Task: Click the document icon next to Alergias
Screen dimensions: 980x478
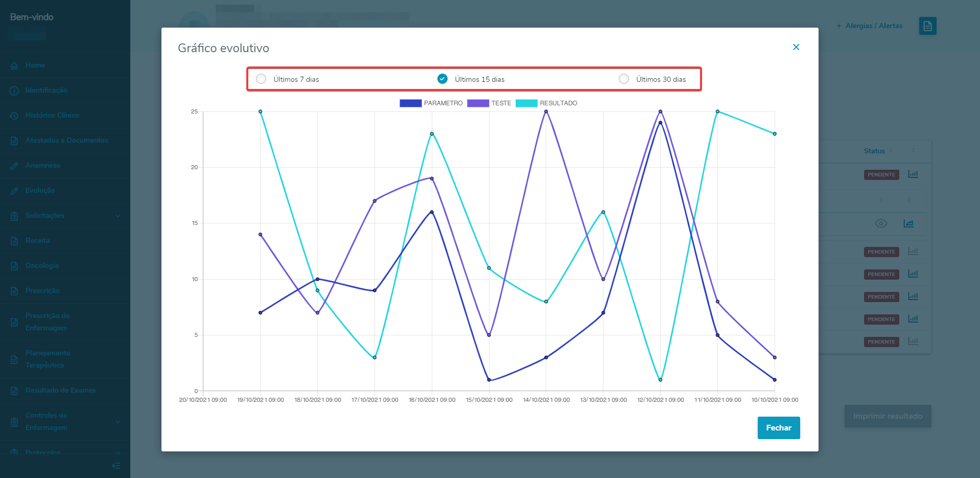Action: 928,26
